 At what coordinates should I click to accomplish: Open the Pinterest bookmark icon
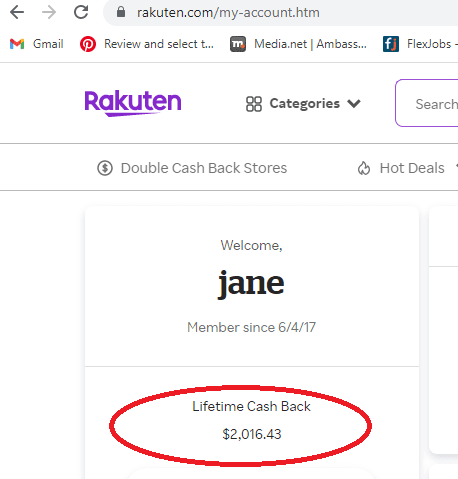pos(88,44)
